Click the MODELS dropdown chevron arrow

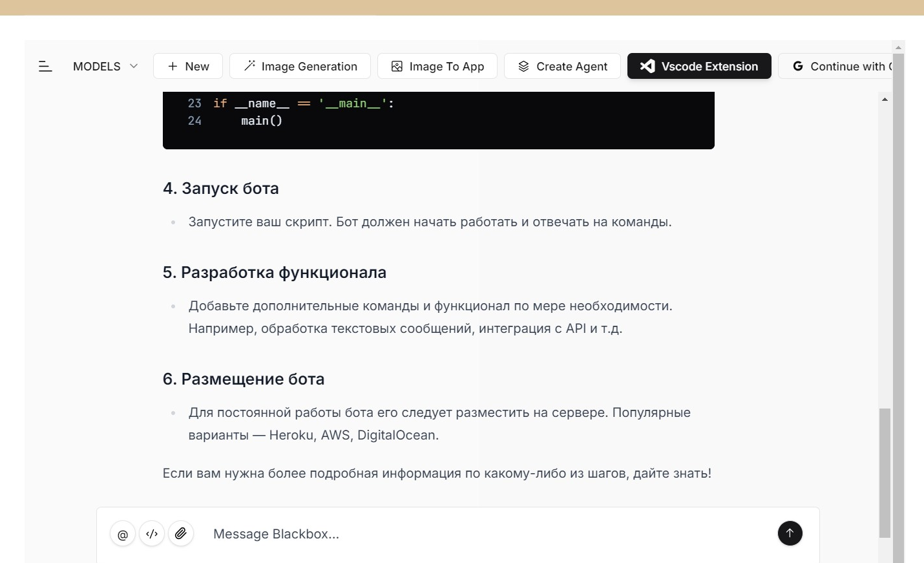pos(134,66)
